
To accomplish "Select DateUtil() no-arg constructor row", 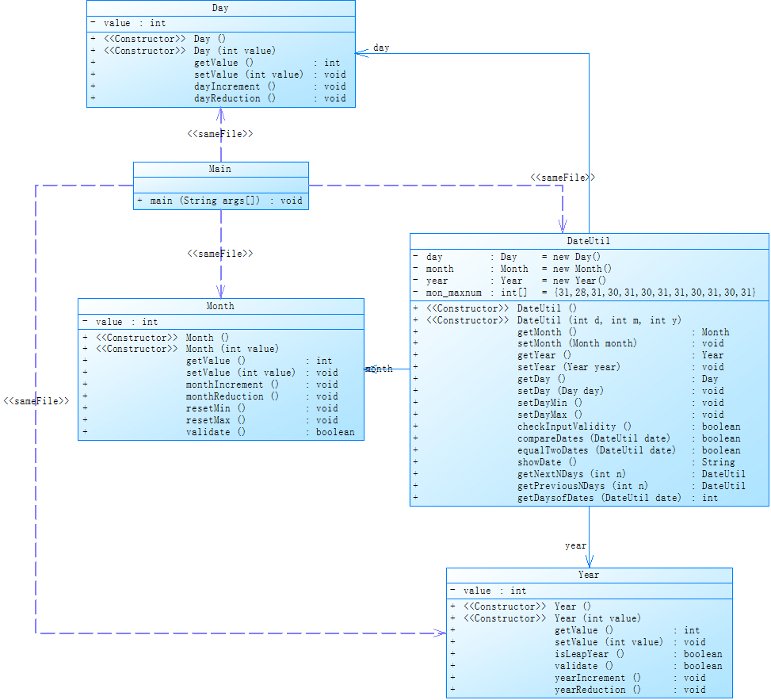I will click(x=496, y=308).
